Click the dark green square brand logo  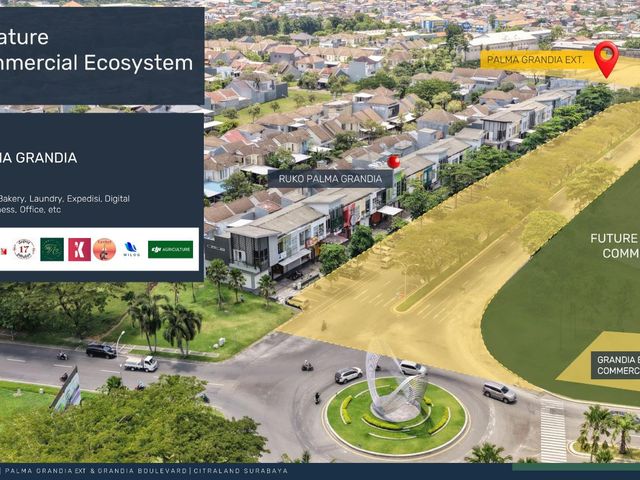coord(52,249)
